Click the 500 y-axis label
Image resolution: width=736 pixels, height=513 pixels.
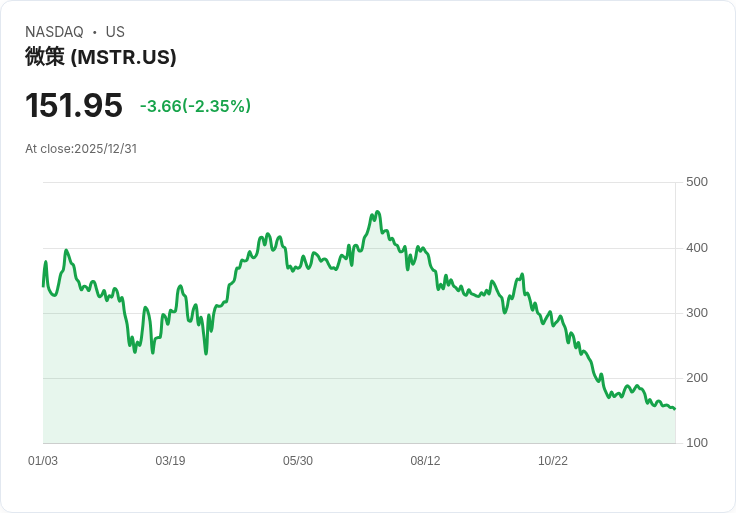[697, 182]
